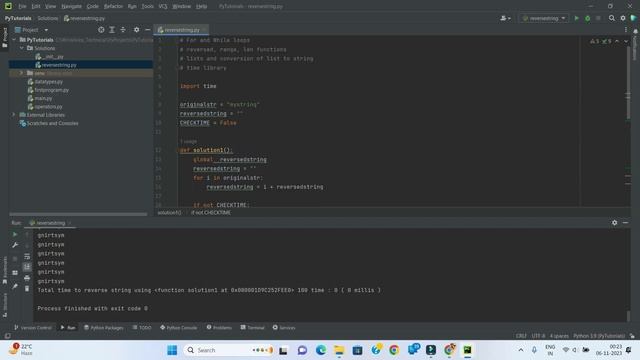The image size is (640, 360).
Task: Expand all items in Project panel
Action: [112, 30]
